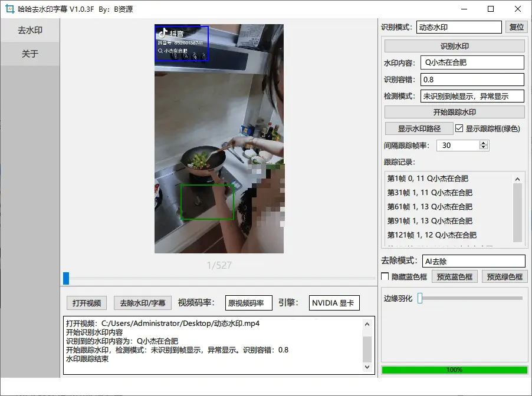Image resolution: width=532 pixels, height=396 pixels.
Task: Uncheck the 显示跟踪框(绿色) checkbox
Action: (459, 128)
